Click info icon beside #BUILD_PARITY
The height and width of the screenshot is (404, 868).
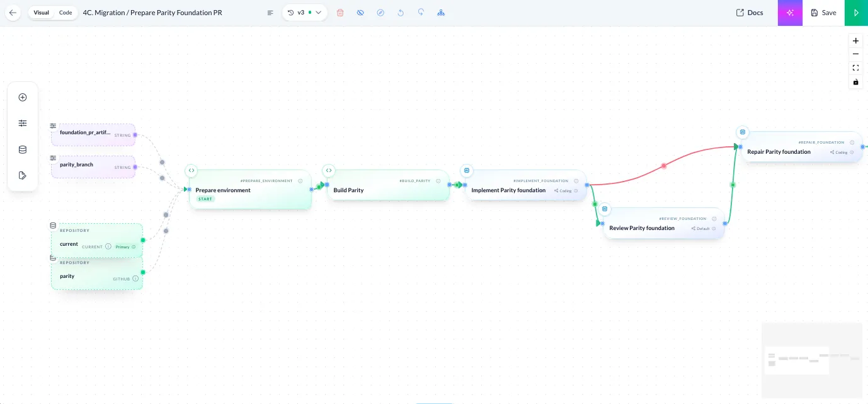438,181
